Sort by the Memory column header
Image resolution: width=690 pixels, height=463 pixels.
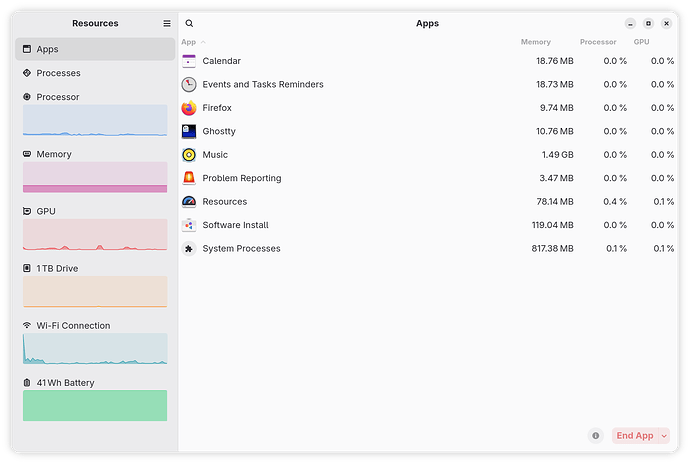click(536, 42)
